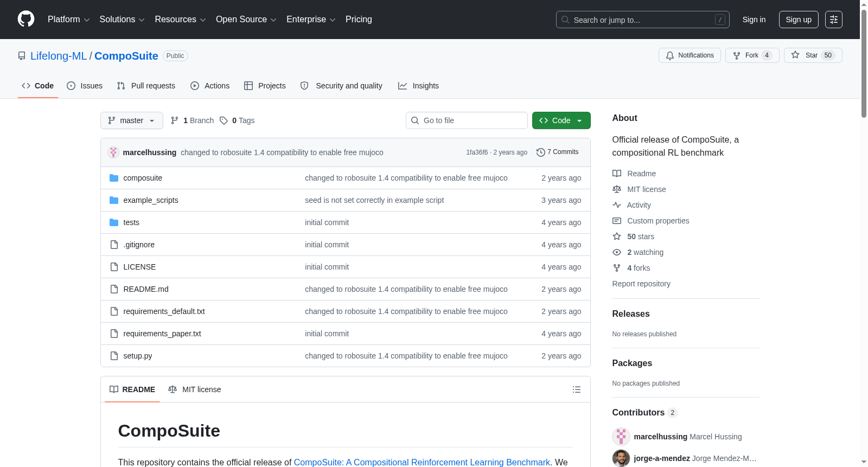Open the Insights tab
The height and width of the screenshot is (467, 868).
click(x=418, y=86)
